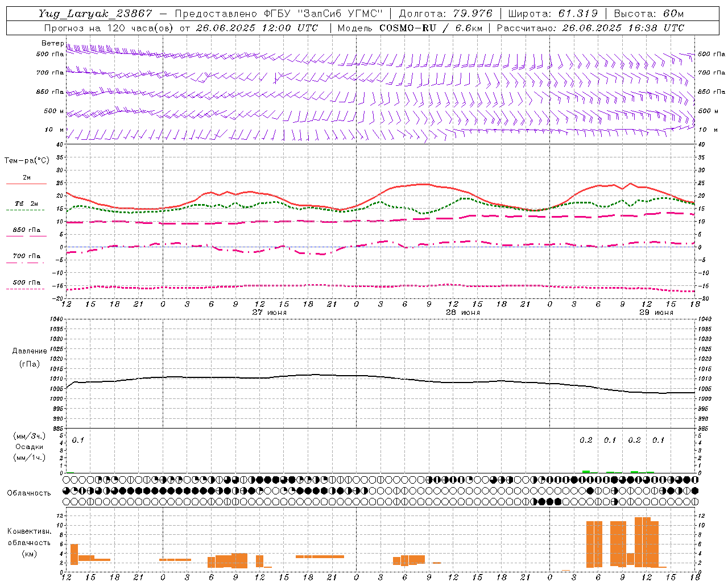The width and height of the screenshot is (728, 582).
Task: Click the '2м' temperature legend entry
Action: coord(27,177)
